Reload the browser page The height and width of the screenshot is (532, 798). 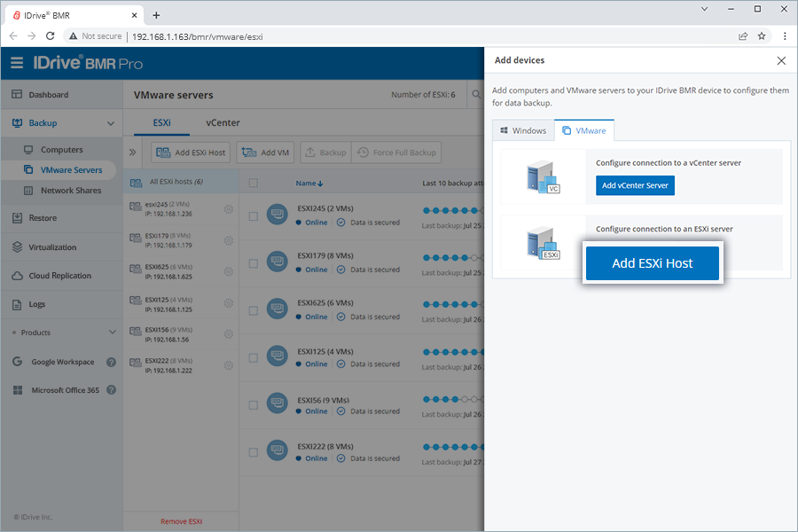click(x=50, y=36)
